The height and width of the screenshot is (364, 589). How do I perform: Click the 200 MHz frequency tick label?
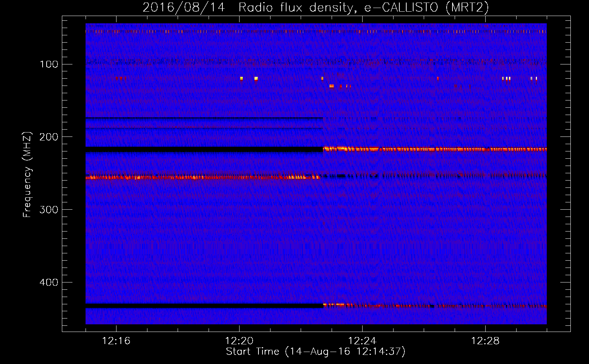49,137
